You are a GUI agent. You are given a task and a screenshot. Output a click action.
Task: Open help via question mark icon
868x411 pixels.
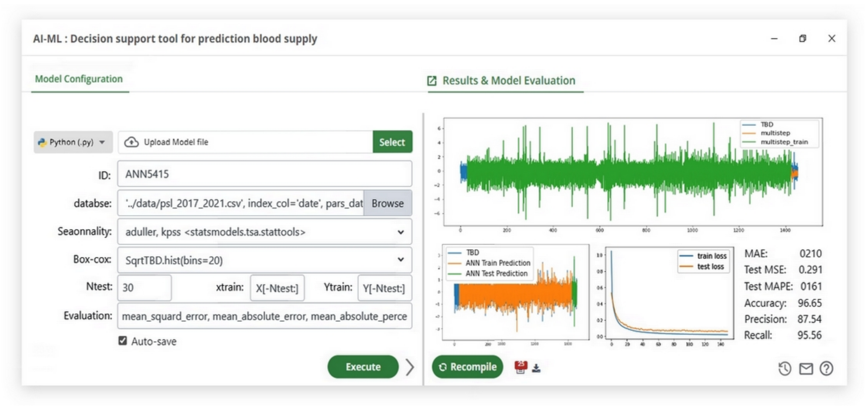[826, 369]
